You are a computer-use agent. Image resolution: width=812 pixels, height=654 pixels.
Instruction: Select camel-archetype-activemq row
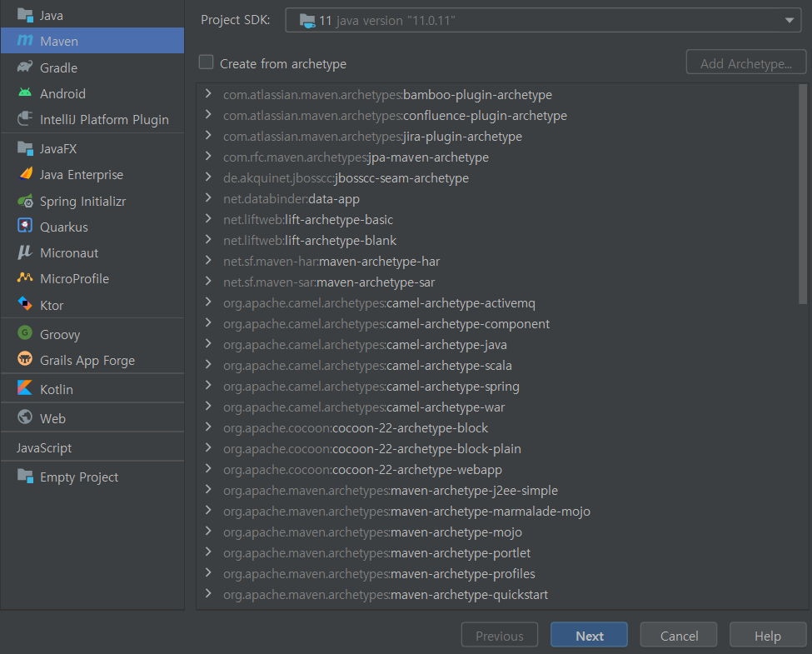click(x=498, y=302)
